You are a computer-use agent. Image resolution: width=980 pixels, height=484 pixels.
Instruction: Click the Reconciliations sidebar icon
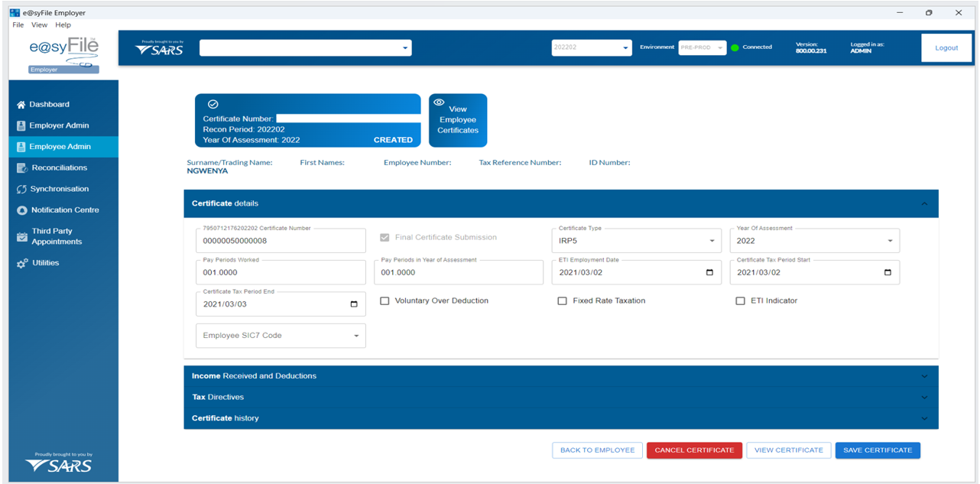[22, 167]
